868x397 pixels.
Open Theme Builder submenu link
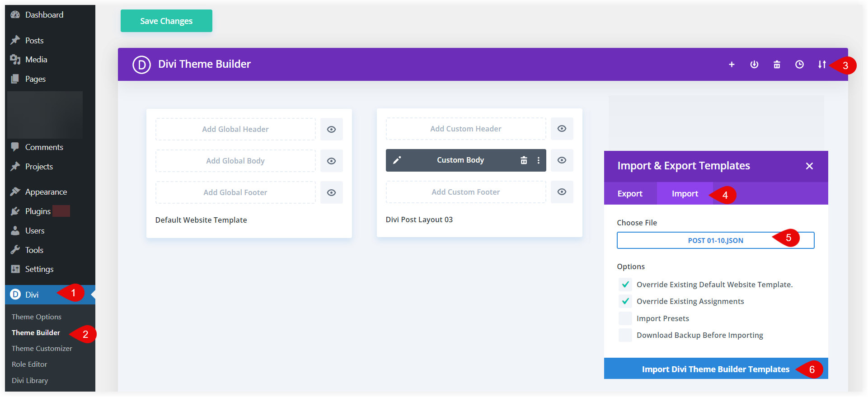click(36, 332)
